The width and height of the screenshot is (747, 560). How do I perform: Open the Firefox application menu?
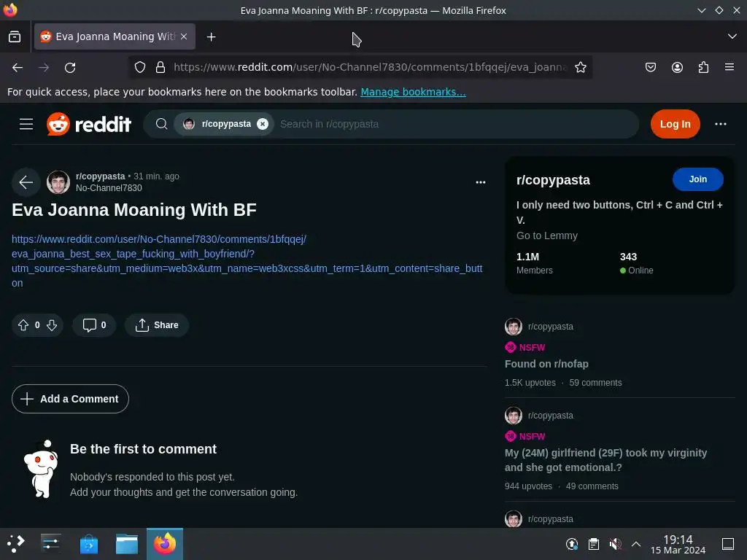729,68
